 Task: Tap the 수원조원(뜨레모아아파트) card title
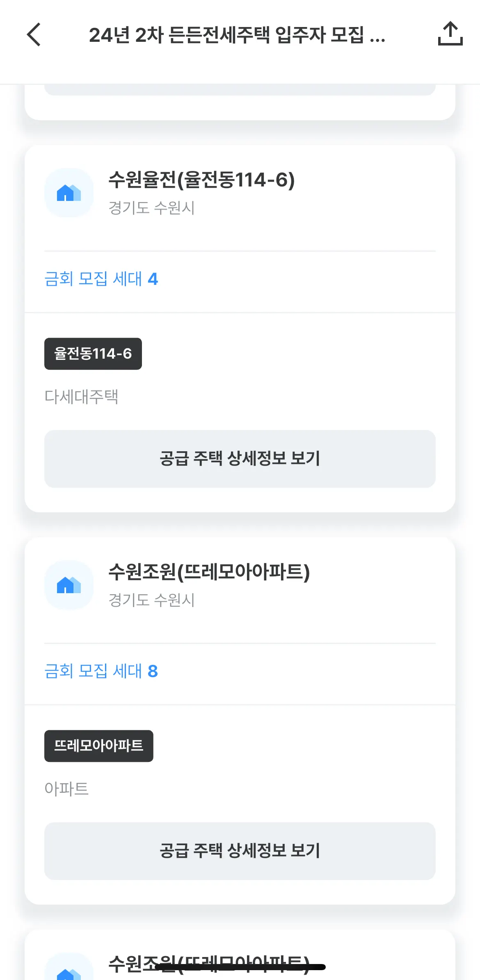(x=209, y=572)
